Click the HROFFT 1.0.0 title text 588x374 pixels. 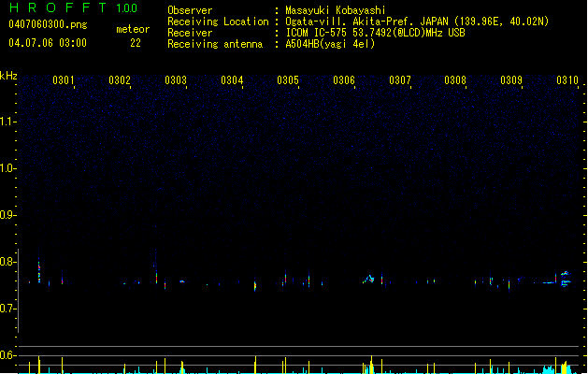click(74, 7)
